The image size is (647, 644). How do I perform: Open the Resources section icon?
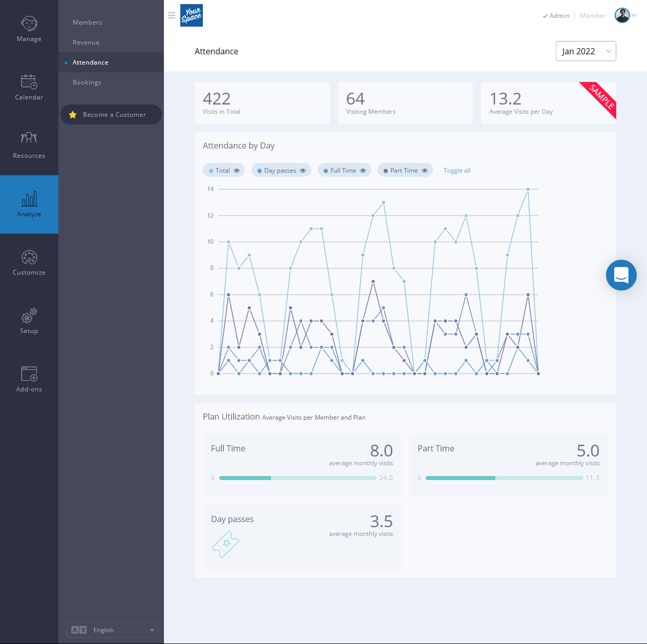tap(29, 137)
